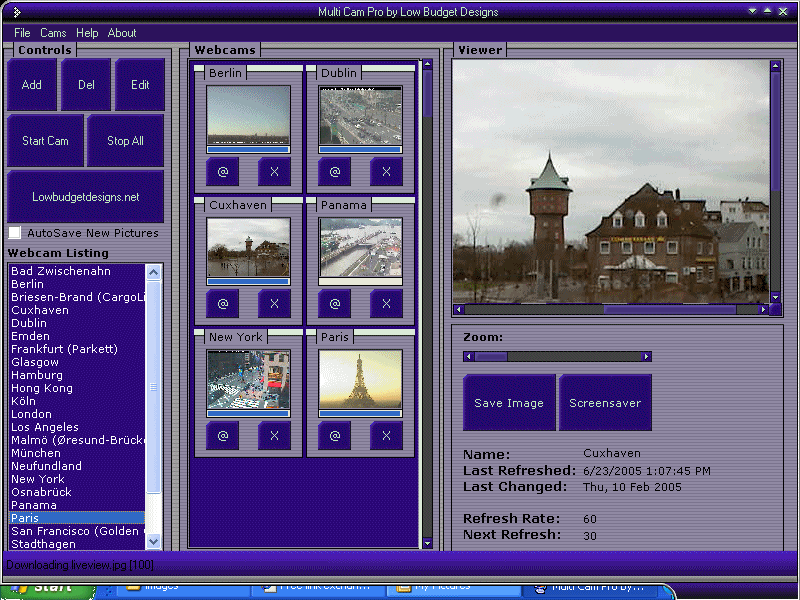This screenshot has height=600, width=800.
Task: Visit Lowbudgetdesigns.net via its button
Action: point(85,197)
